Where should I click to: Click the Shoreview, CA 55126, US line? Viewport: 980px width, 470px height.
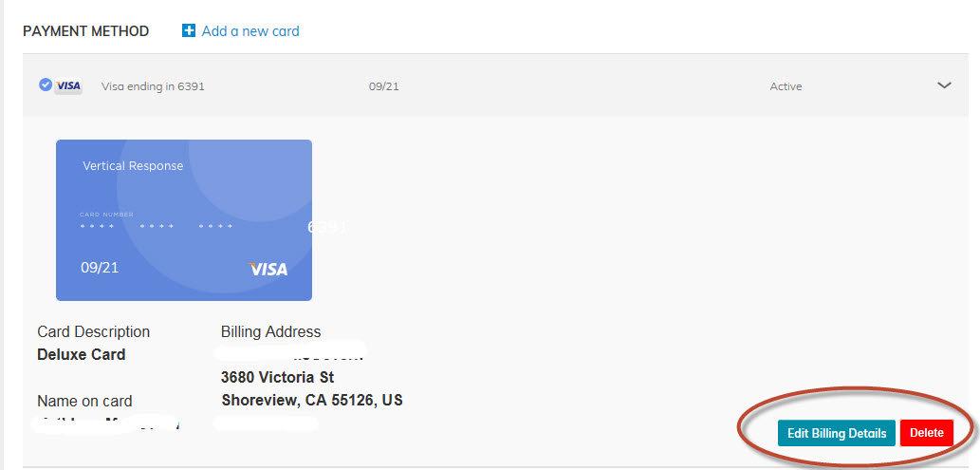click(x=312, y=400)
